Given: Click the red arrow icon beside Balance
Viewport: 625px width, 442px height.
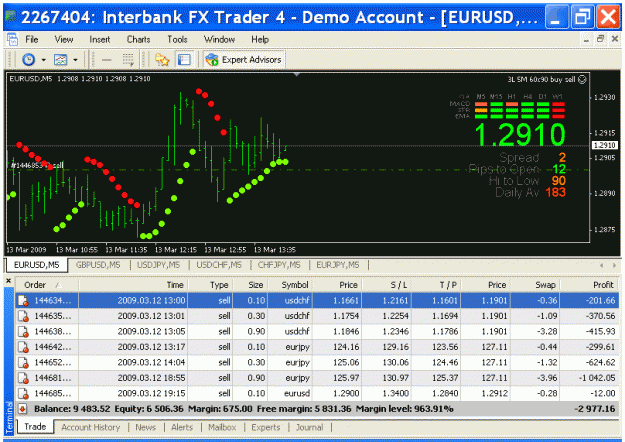Looking at the screenshot, I should coord(23,409).
